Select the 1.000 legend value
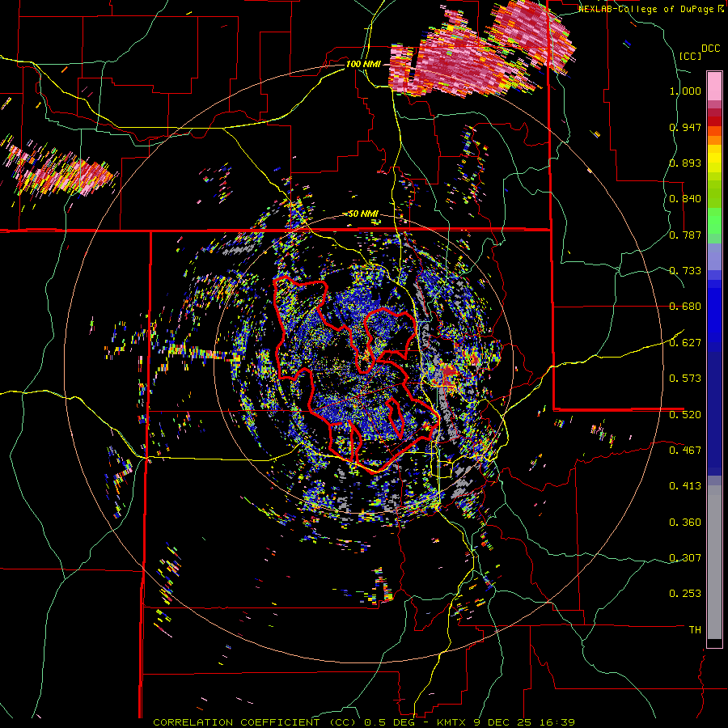The width and height of the screenshot is (728, 728). click(x=685, y=91)
